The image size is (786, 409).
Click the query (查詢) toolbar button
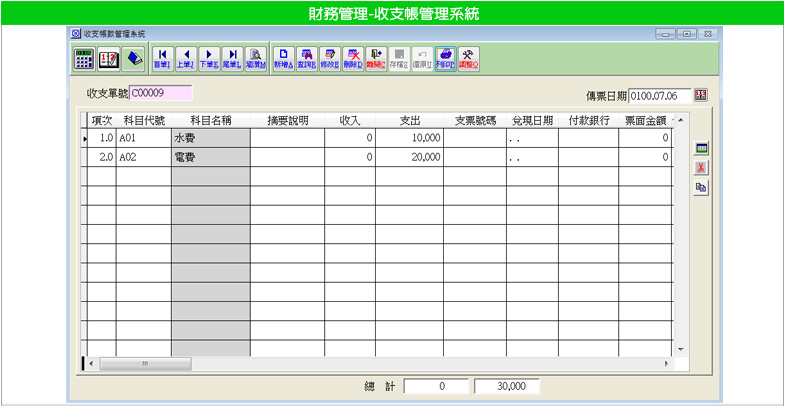click(x=306, y=58)
